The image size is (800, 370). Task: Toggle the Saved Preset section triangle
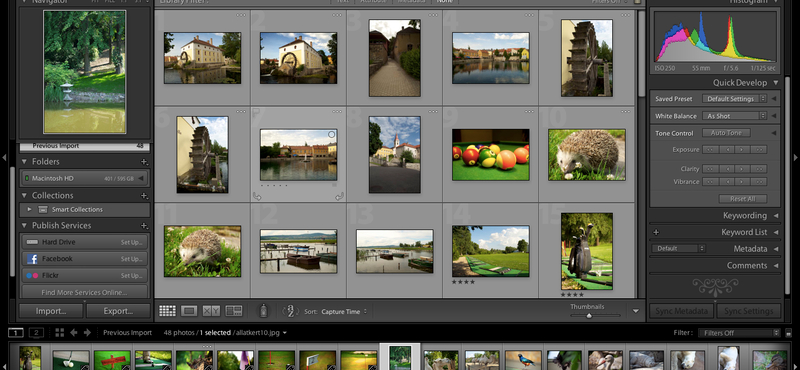[773, 99]
